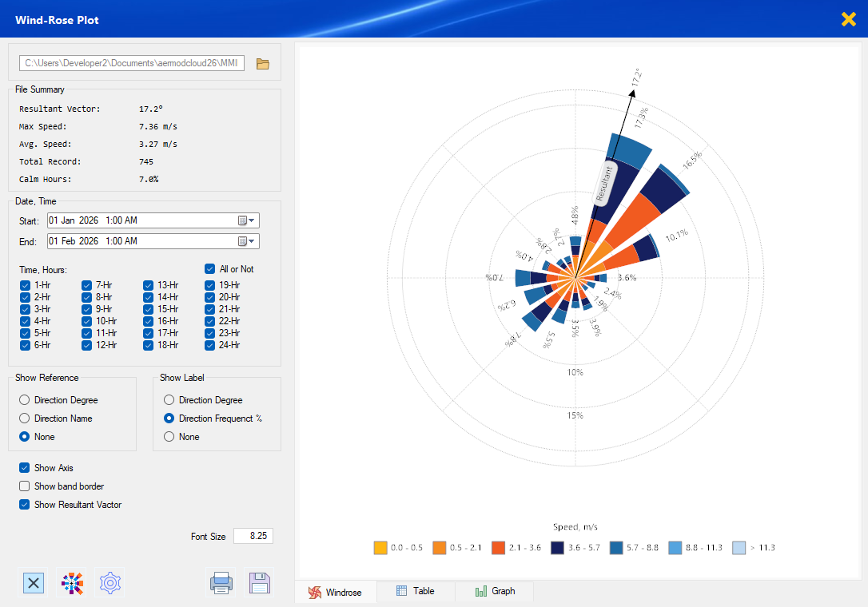
Task: Click the Resultant label on the vector
Action: [x=604, y=183]
